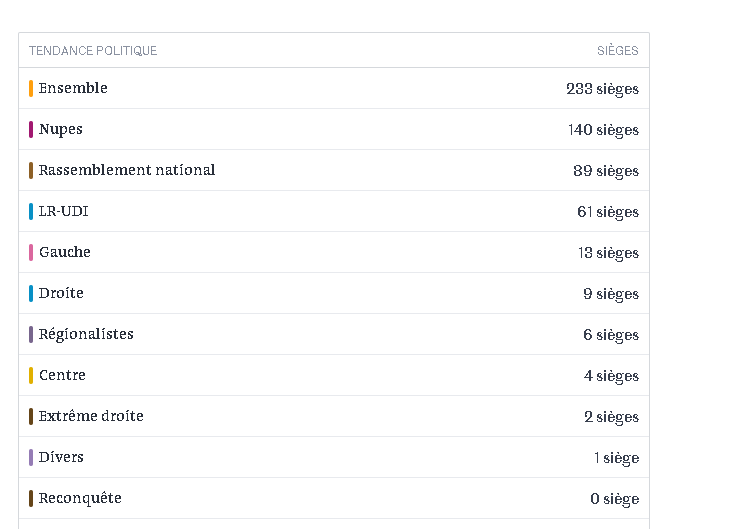
Task: Choose the LR-UDI label
Action: click(x=64, y=211)
